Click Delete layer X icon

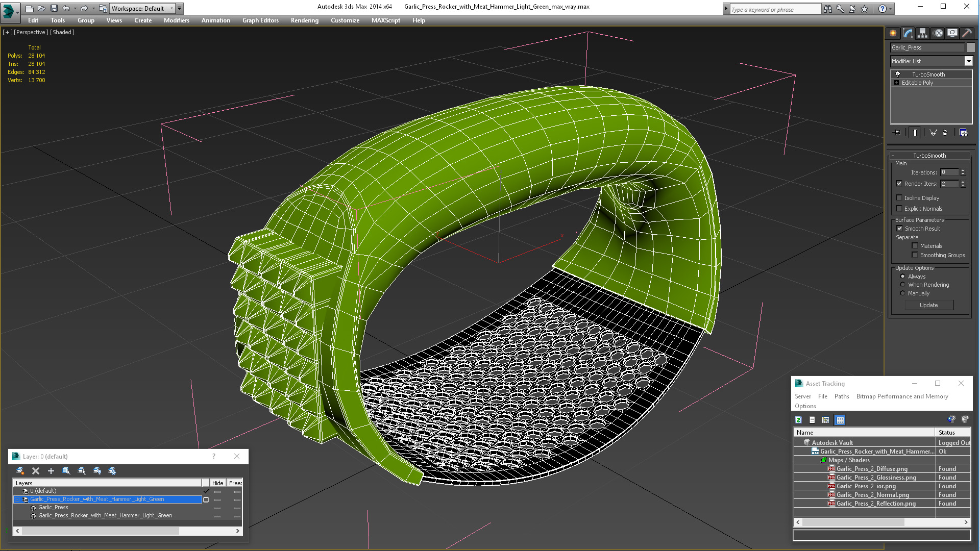click(x=36, y=471)
